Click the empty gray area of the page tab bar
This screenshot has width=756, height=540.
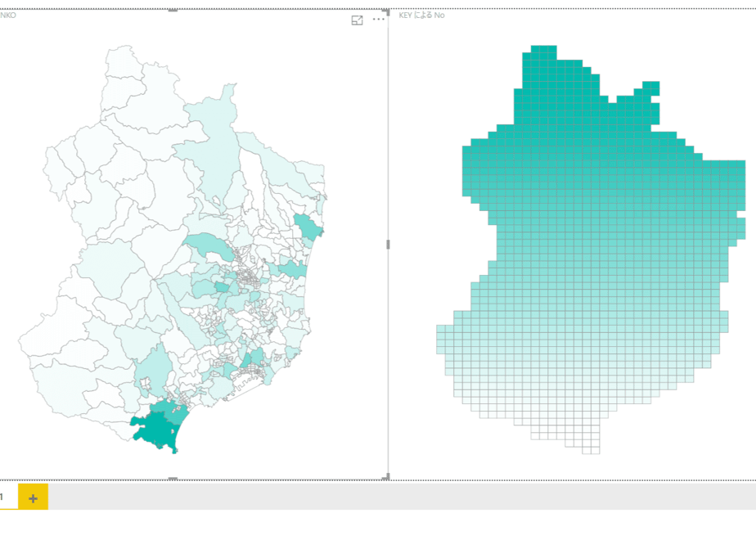[x=400, y=497]
